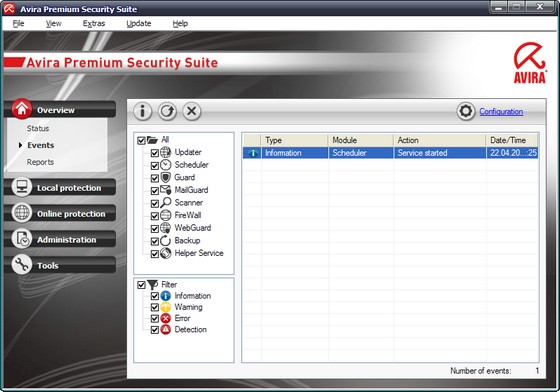560x392 pixels.
Task: Click the Avira umbrella icon in title bar
Action: click(9, 8)
